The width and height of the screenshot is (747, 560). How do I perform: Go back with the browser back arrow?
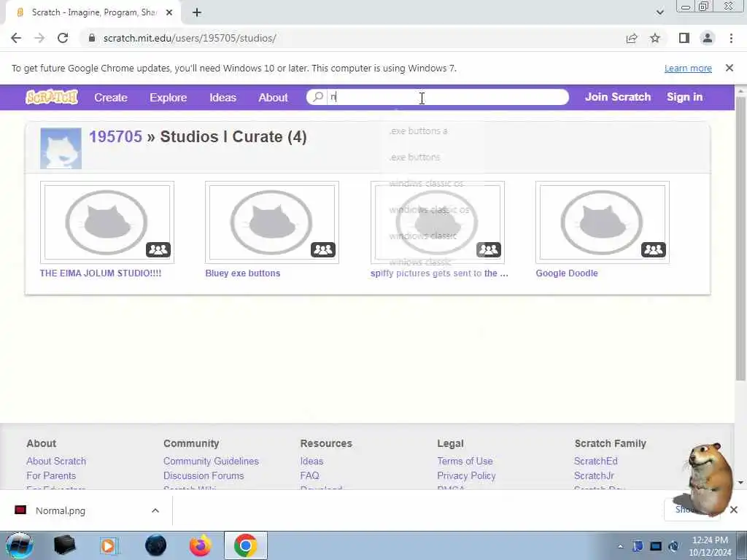point(16,38)
